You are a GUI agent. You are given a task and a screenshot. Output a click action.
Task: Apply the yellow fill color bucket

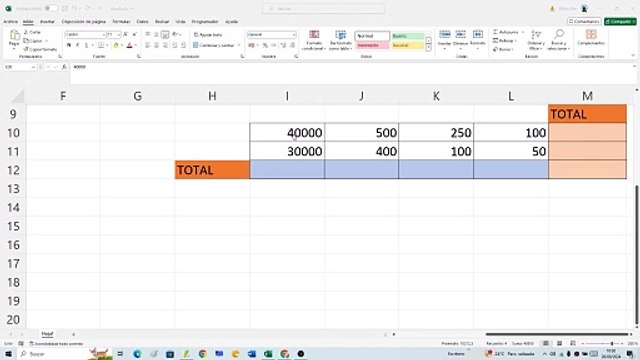(116, 45)
